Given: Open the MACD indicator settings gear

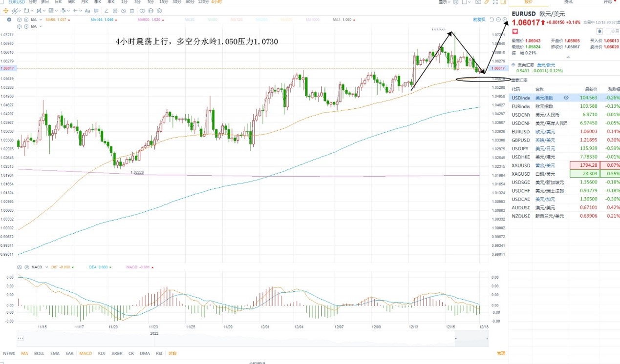Looking at the screenshot, I should tap(20, 267).
